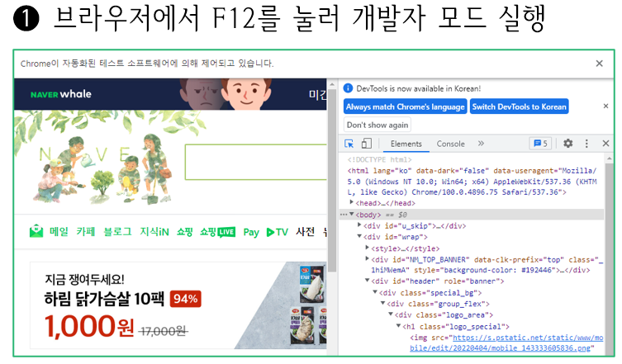Screen dimensions: 622x364
Task: Open the TV link with play icon
Action: tap(278, 232)
